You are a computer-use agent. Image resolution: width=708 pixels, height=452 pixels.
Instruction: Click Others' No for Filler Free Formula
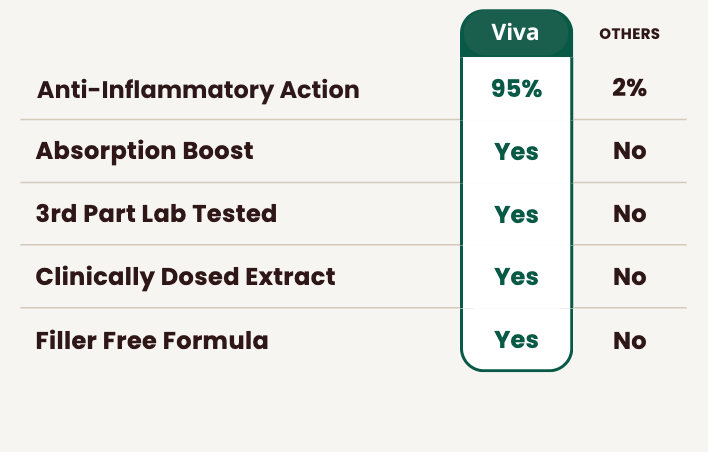[x=629, y=341]
